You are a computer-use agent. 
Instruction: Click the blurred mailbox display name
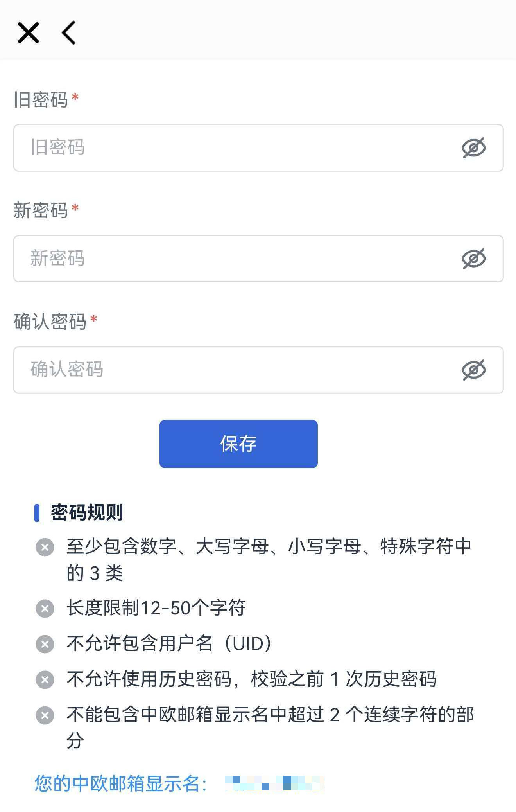coord(275,783)
